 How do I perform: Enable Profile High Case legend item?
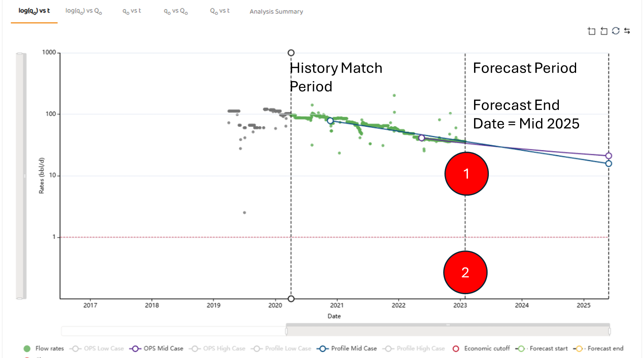pyautogui.click(x=414, y=349)
